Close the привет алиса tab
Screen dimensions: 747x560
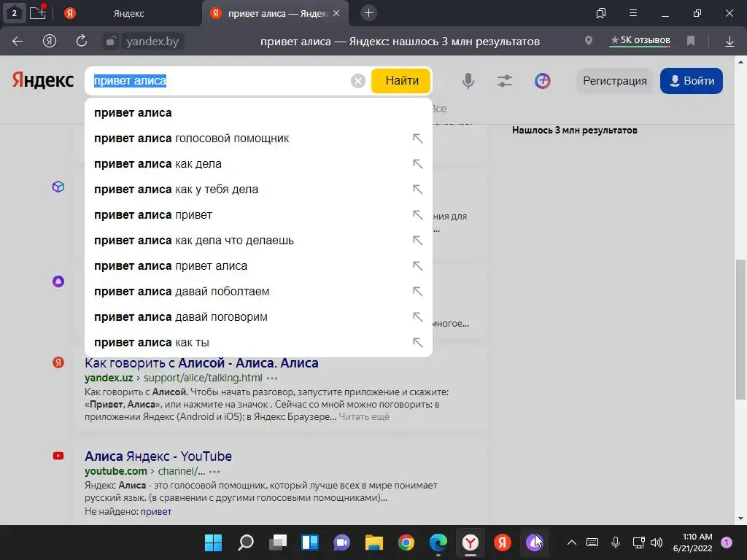click(336, 13)
